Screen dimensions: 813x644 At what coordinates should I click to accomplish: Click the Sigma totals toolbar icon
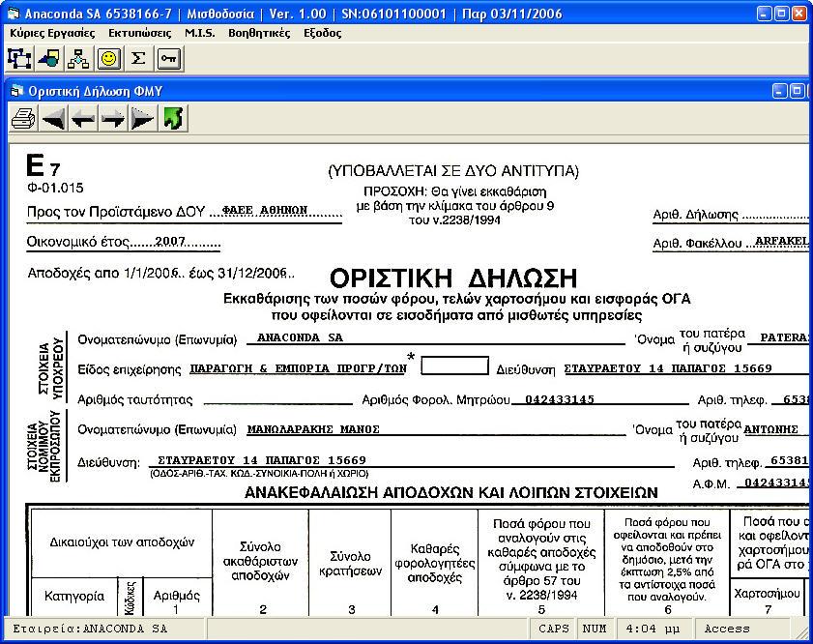[138, 58]
